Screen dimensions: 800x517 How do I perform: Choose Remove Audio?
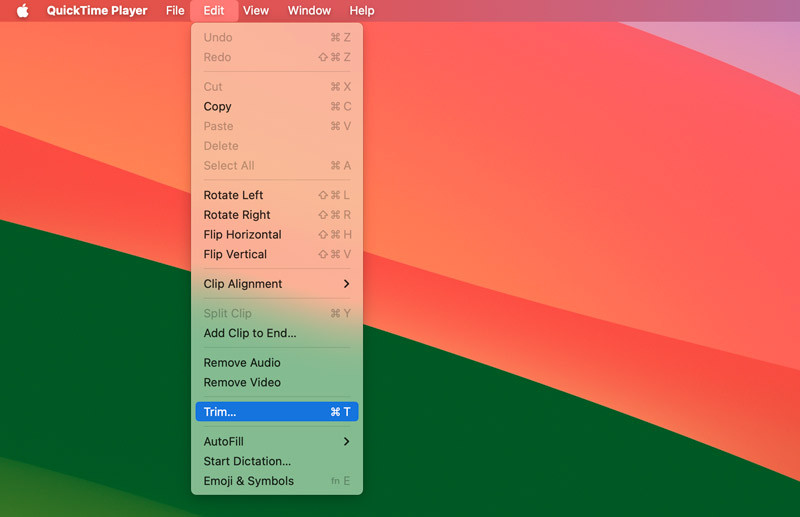click(277, 363)
